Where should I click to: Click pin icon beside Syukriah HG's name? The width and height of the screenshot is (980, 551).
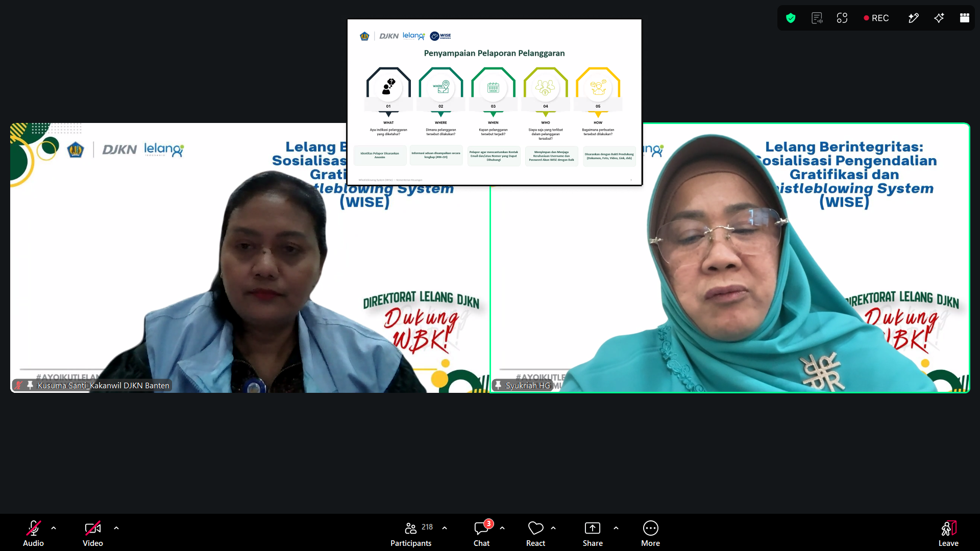[x=498, y=385]
